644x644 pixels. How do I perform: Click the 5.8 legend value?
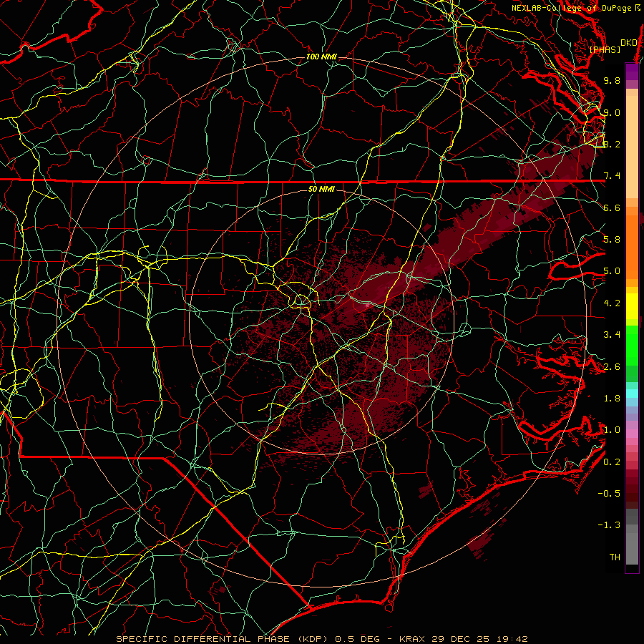612,240
